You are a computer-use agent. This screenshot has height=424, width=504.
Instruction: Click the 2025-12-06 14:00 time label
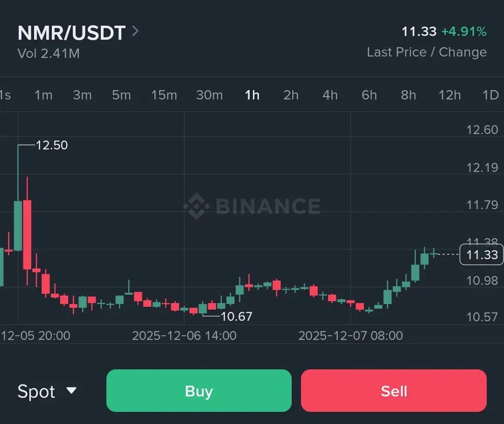tap(184, 336)
